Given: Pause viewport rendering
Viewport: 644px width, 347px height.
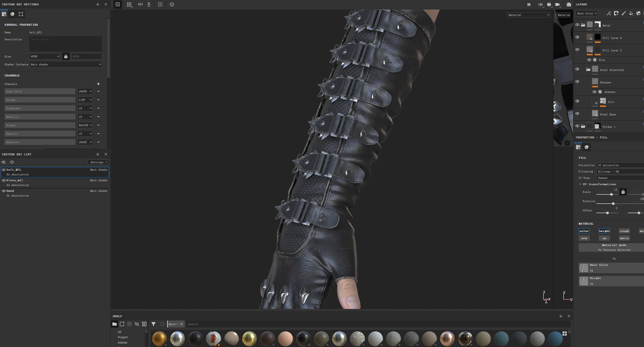Looking at the screenshot, I should [x=529, y=4].
